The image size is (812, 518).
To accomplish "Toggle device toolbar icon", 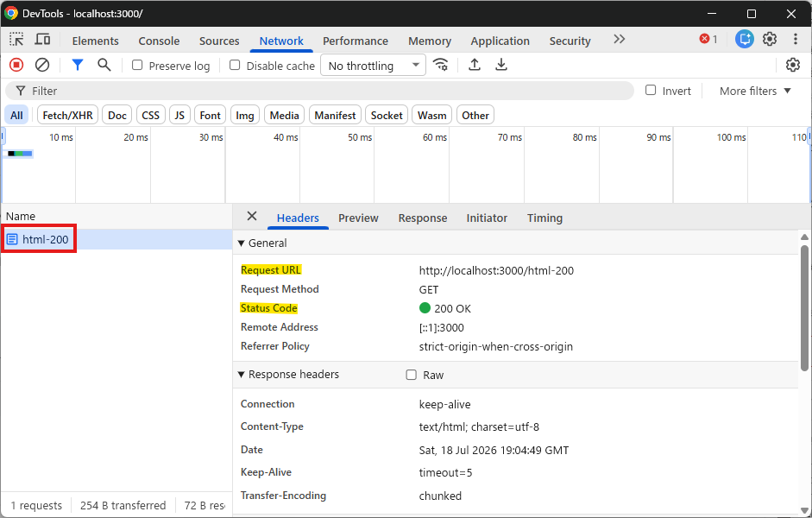I will pyautogui.click(x=42, y=40).
